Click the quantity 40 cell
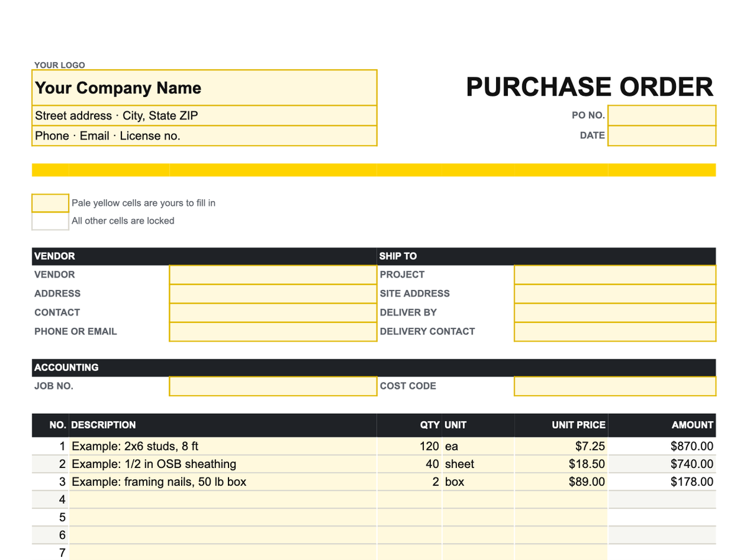This screenshot has width=747, height=560. point(410,464)
